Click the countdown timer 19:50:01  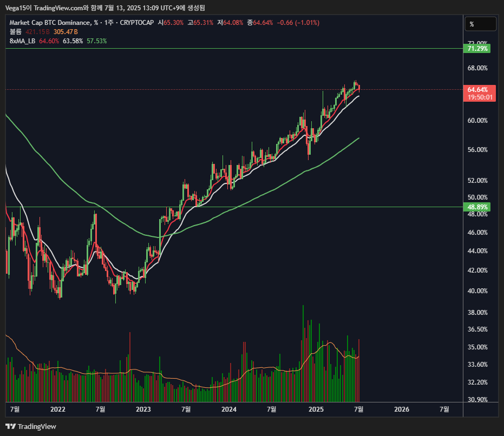pos(480,97)
